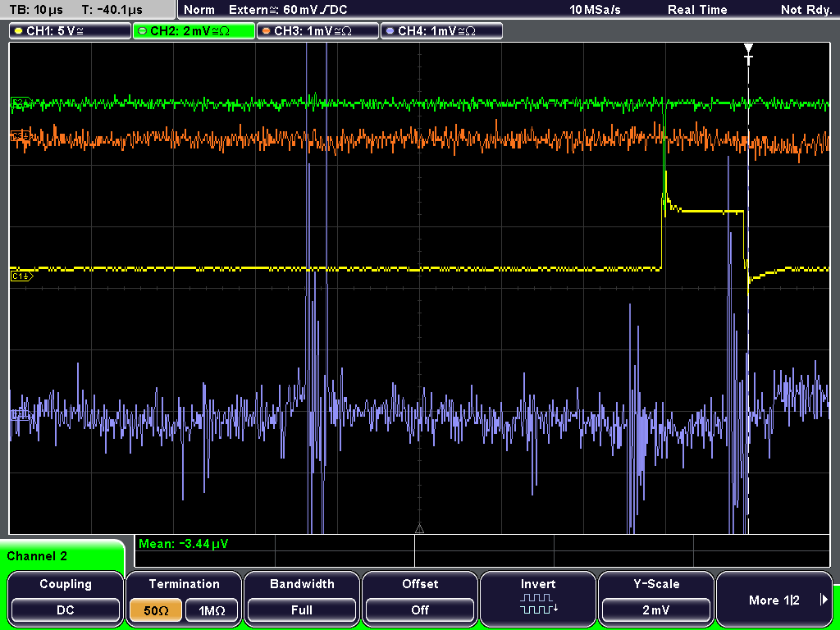Click the More page arrow icon

[x=824, y=600]
